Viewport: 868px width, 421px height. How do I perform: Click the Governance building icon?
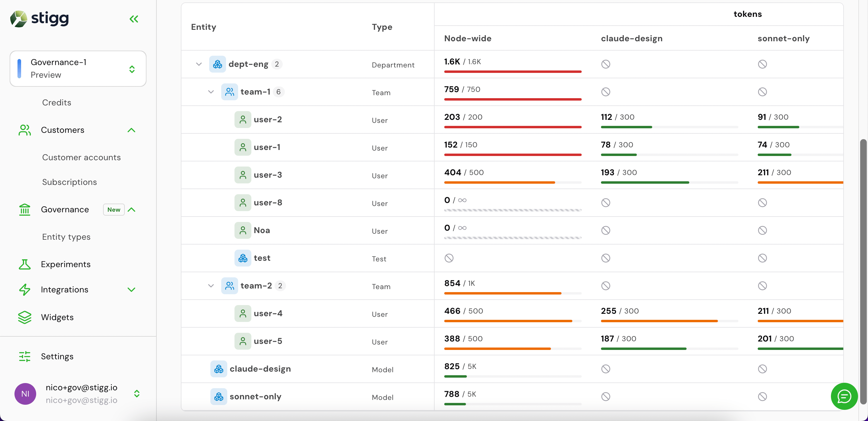[25, 210]
